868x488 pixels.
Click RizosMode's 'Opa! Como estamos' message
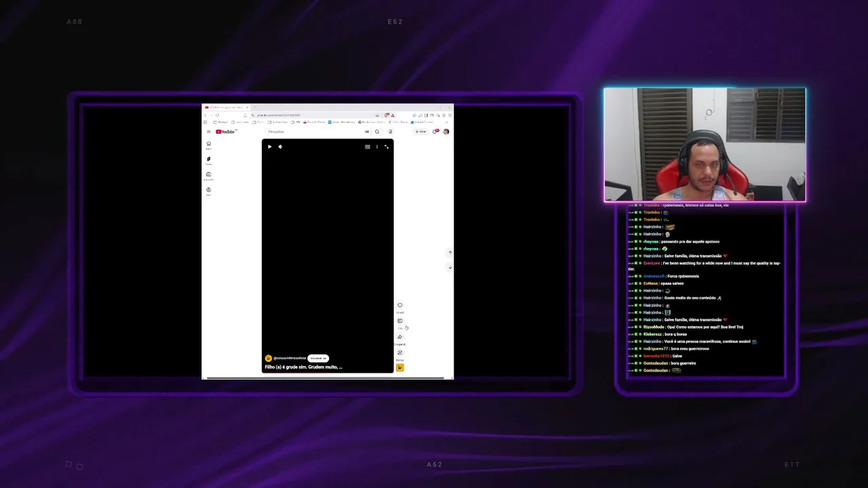point(686,327)
